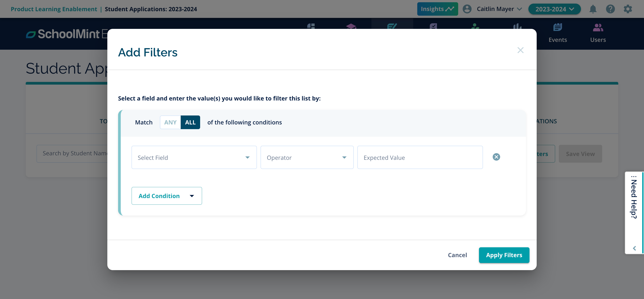
Task: Click the notifications bell icon
Action: [x=593, y=9]
